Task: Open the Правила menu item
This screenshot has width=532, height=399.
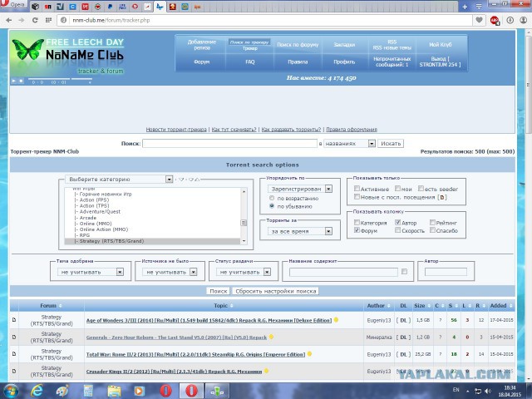Action: (x=298, y=62)
